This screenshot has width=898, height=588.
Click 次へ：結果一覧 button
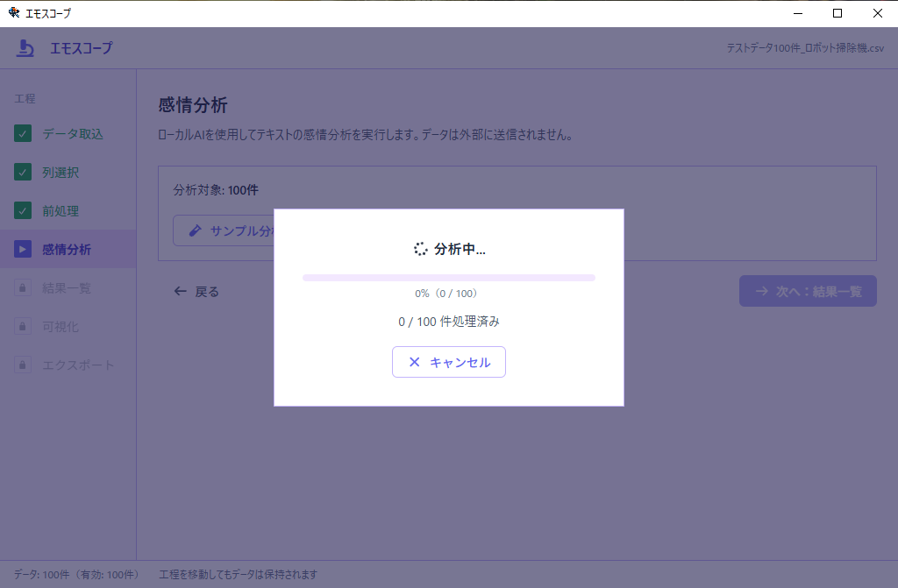pos(808,291)
